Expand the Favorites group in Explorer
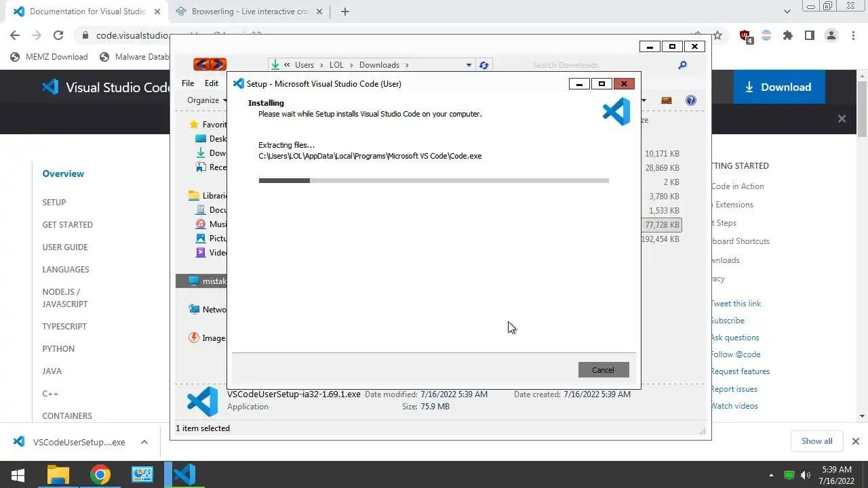This screenshot has height=488, width=868. (x=207, y=125)
